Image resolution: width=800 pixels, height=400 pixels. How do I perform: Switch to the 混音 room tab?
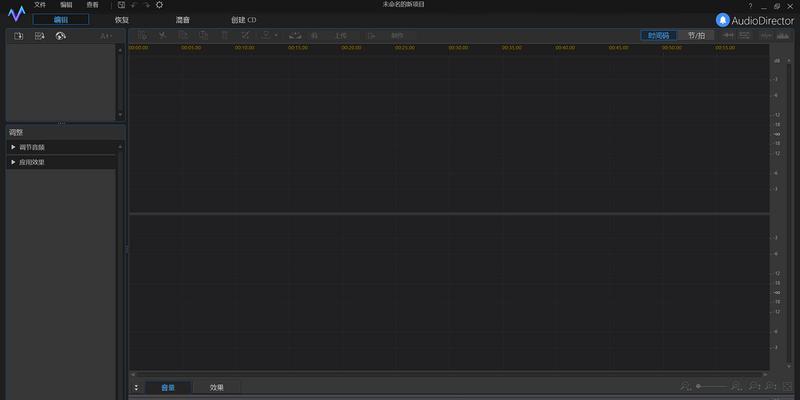tap(183, 20)
